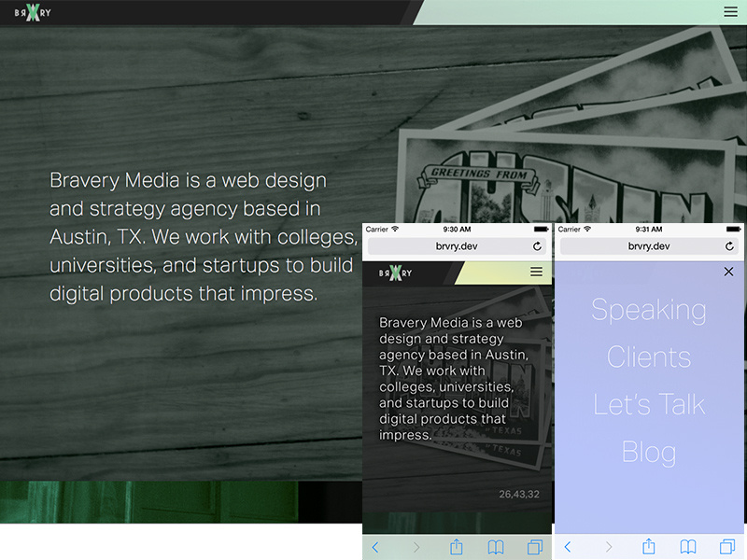Open the Clients menu item
The width and height of the screenshot is (747, 560).
click(649, 357)
